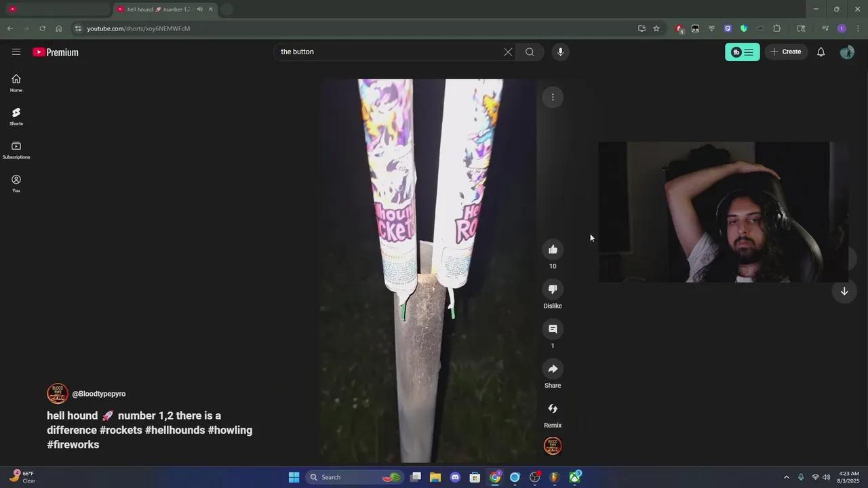Visit the @Bloodtypepyro channel
The width and height of the screenshot is (868, 488).
[x=98, y=394]
